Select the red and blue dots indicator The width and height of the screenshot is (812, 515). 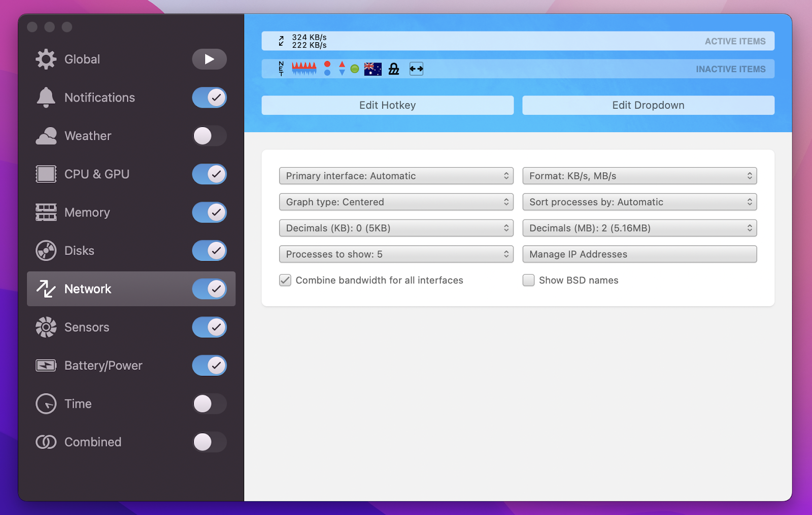click(327, 69)
